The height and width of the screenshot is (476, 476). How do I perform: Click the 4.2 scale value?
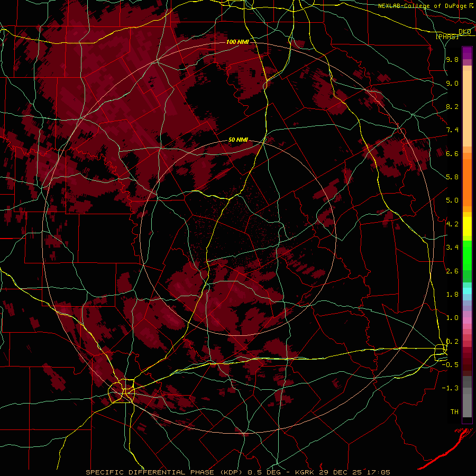(x=452, y=224)
